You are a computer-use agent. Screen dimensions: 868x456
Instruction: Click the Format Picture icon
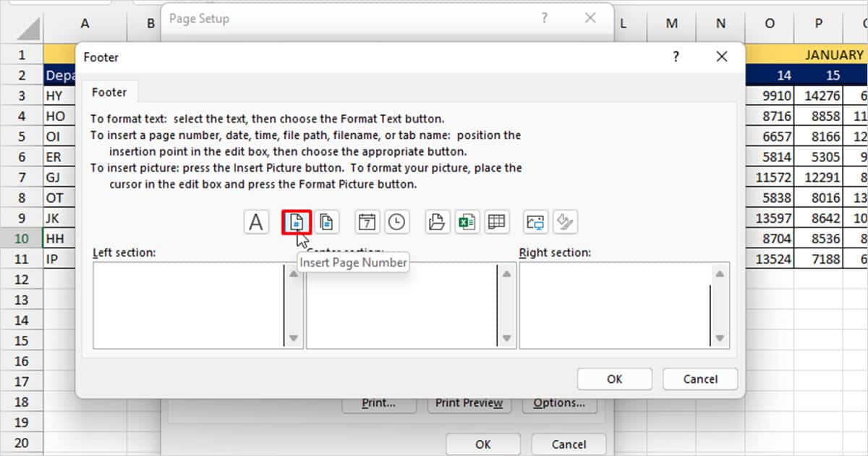(x=566, y=222)
